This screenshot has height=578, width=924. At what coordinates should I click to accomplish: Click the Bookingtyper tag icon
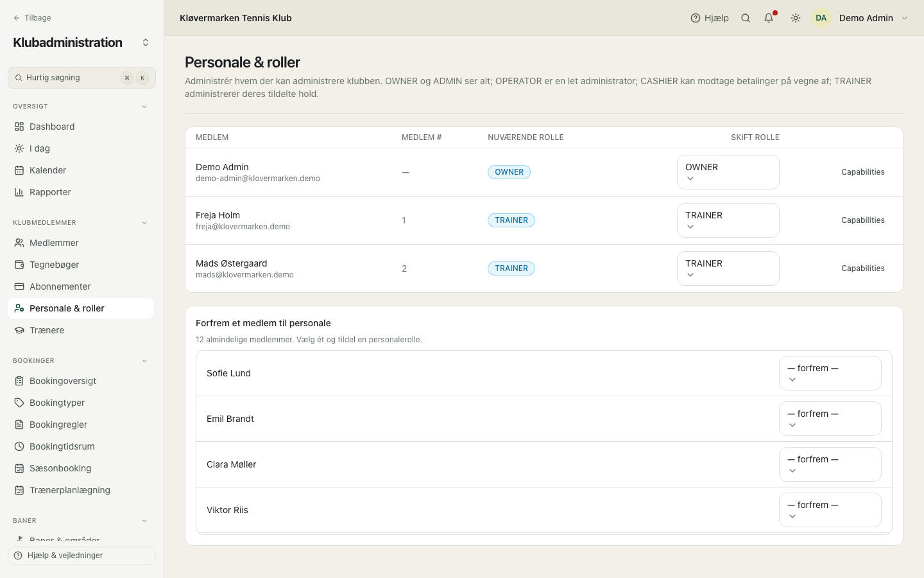click(x=19, y=403)
